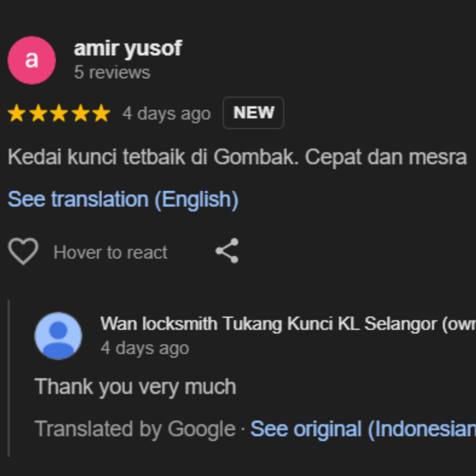Viewport: 476px width, 476px height.
Task: Click the second yellow rating star
Action: point(38,113)
